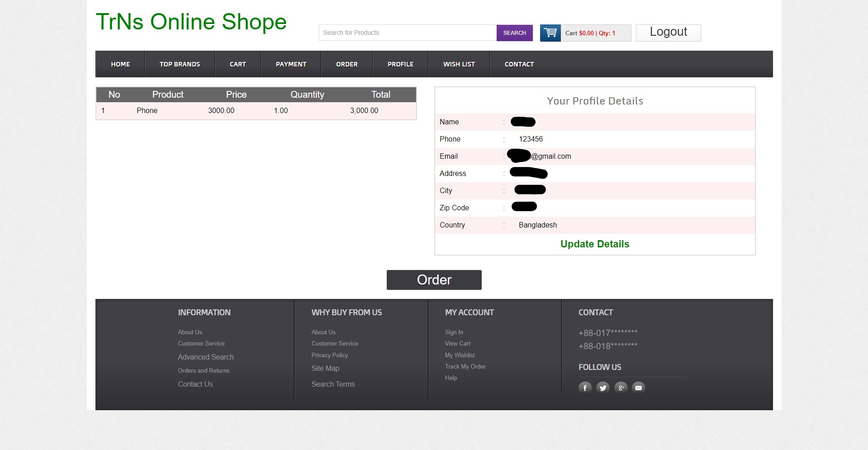Click the Privacy Policy footer link
The width and height of the screenshot is (868, 450).
[x=329, y=355]
